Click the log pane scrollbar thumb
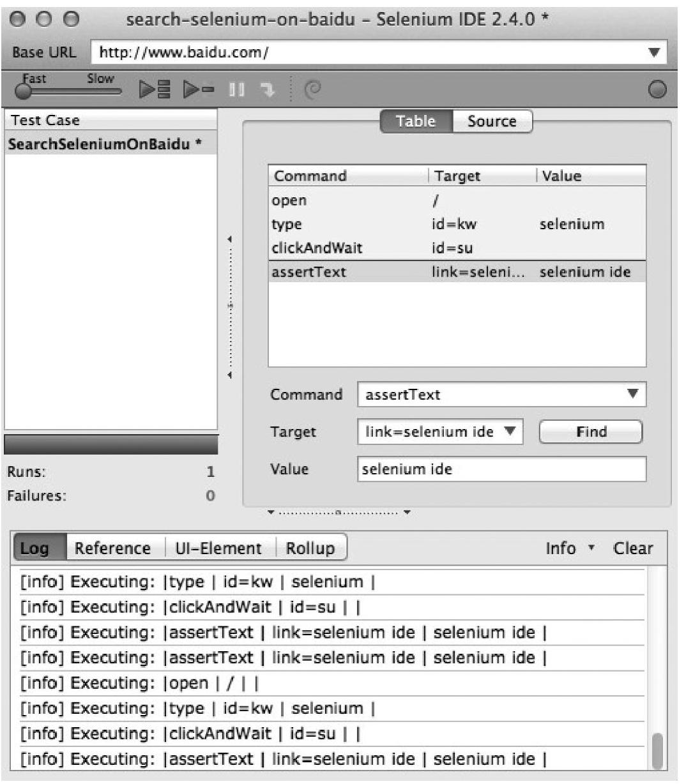 pos(657,751)
